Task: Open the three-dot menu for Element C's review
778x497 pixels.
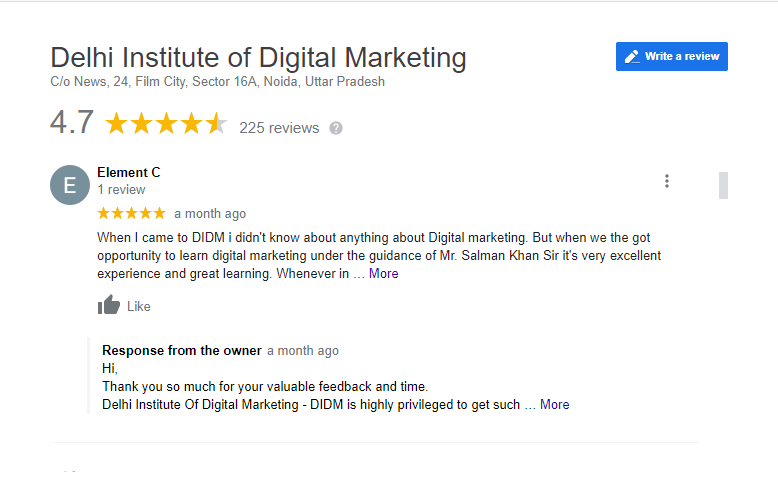Action: [667, 181]
